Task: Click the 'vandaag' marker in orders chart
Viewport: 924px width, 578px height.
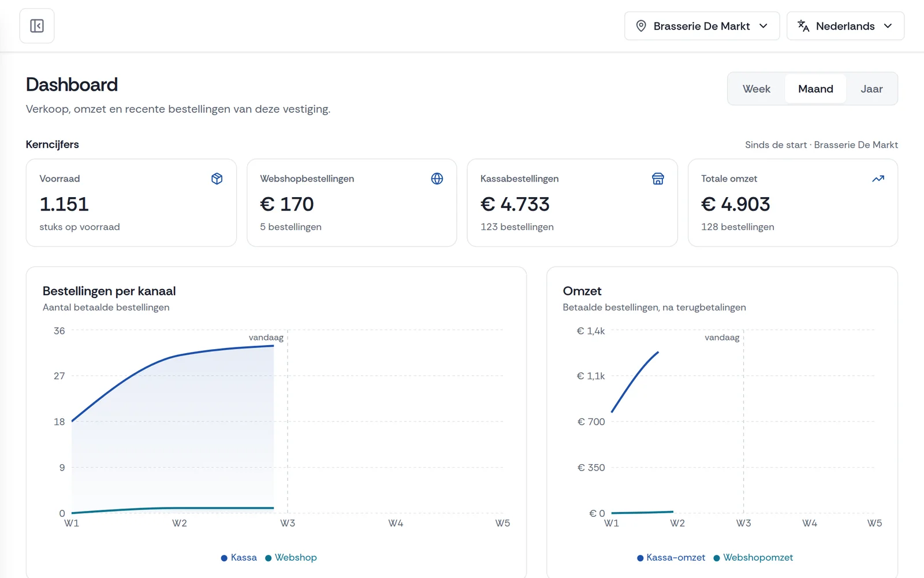Action: tap(266, 338)
